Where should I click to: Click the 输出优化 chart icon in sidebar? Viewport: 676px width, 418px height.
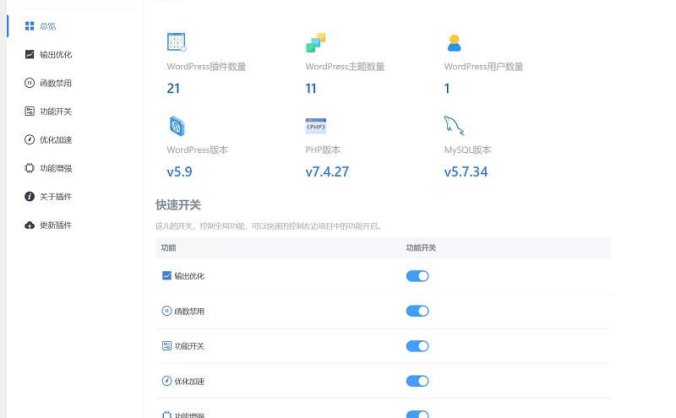(29, 54)
